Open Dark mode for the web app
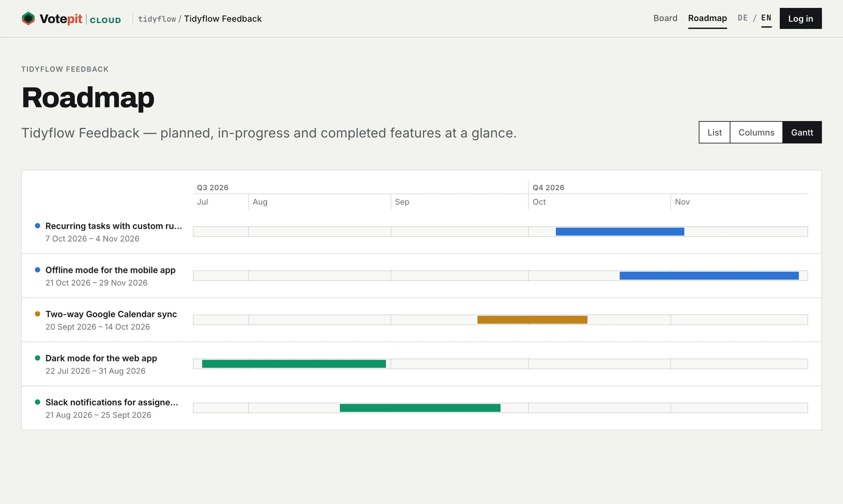Image resolution: width=843 pixels, height=504 pixels. [x=101, y=358]
